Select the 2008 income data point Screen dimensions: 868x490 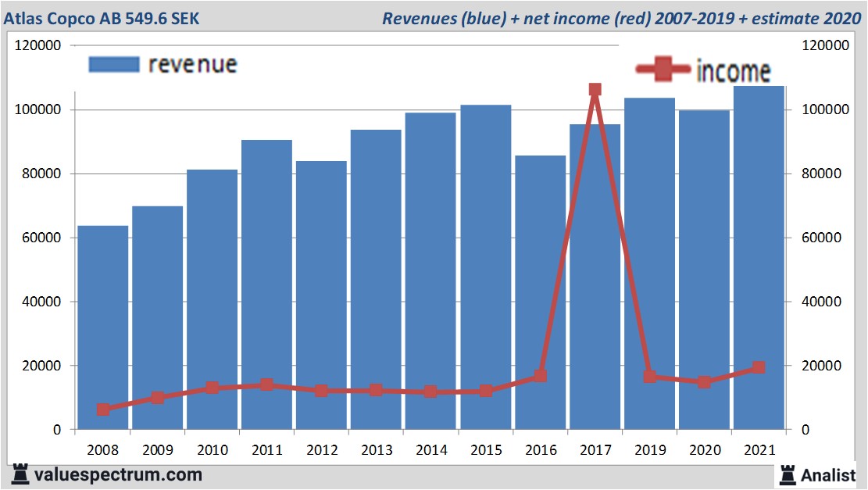103,410
